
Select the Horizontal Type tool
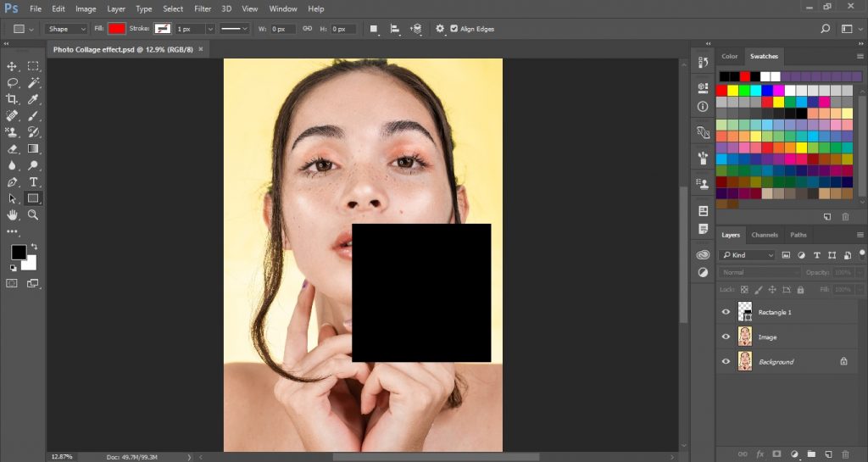(x=33, y=182)
